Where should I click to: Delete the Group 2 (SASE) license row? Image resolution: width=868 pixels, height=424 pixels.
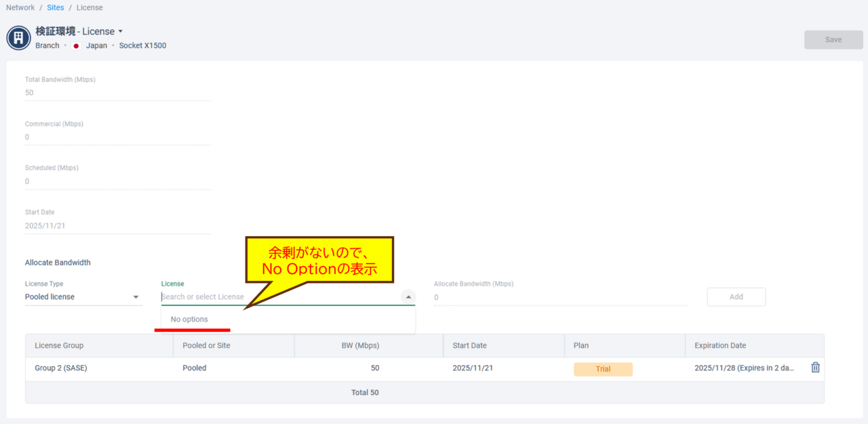(815, 368)
